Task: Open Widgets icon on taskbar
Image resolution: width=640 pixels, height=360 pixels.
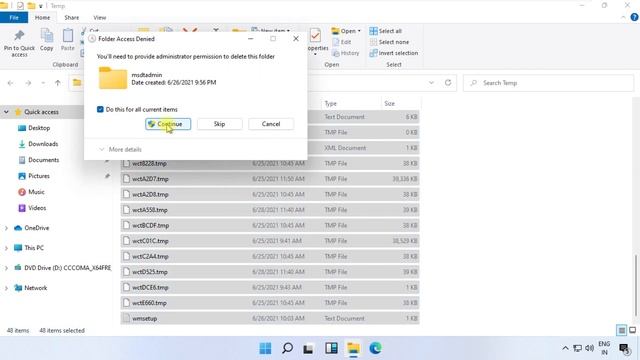Action: point(331,348)
